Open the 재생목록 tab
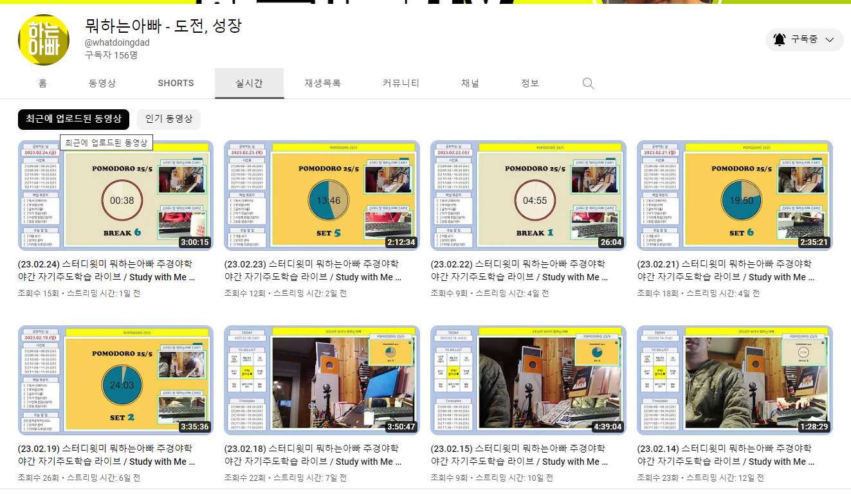 (x=323, y=84)
